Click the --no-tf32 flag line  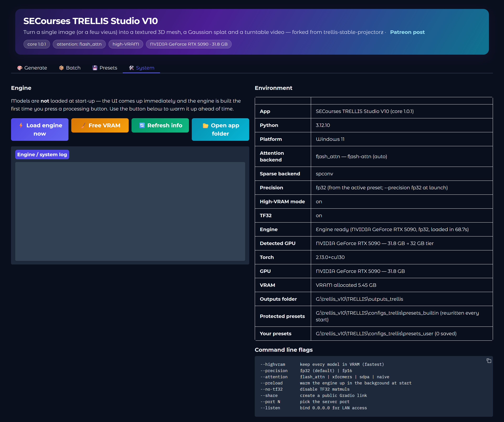[x=305, y=389]
